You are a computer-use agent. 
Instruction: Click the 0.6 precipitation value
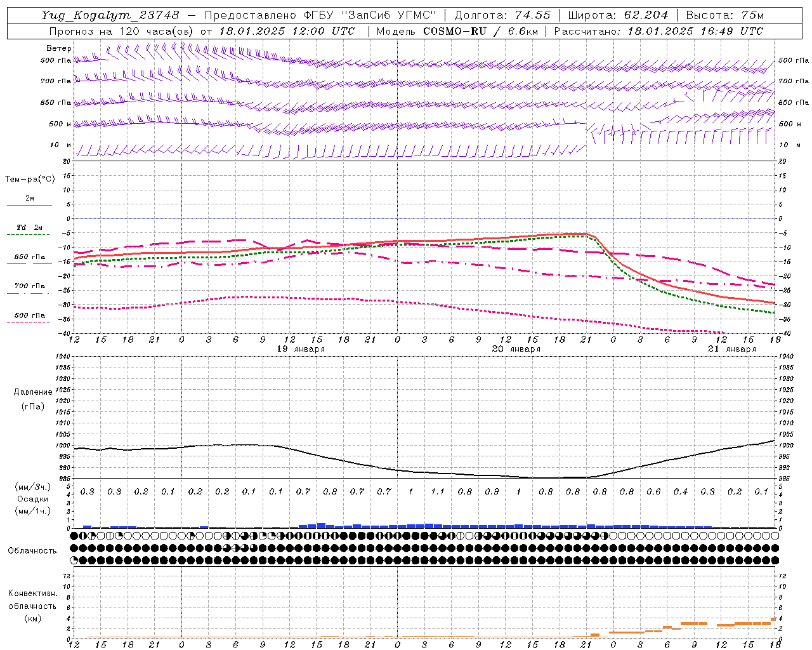click(x=653, y=492)
